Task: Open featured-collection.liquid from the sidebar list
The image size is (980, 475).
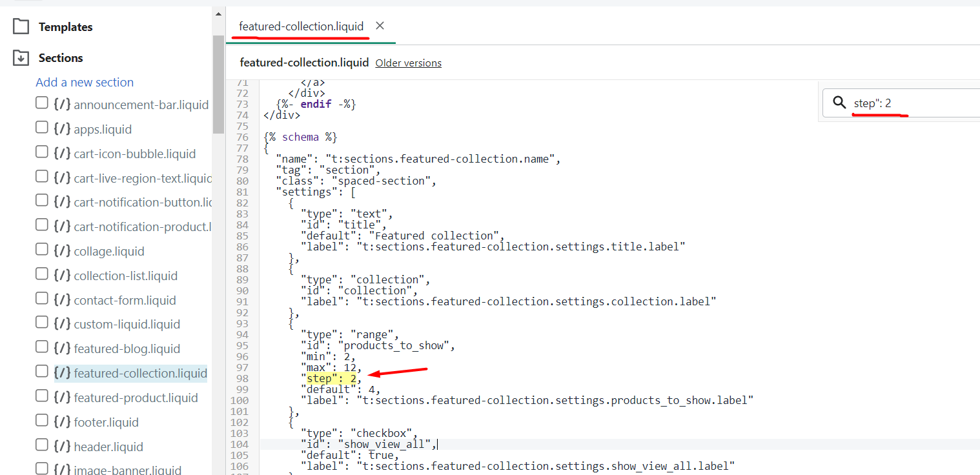Action: [141, 373]
